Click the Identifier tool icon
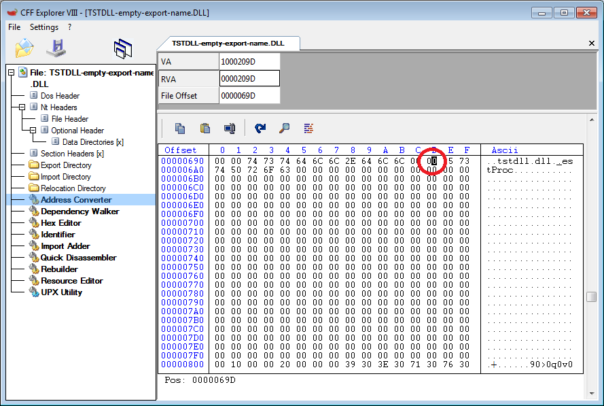604x406 pixels. pos(34,234)
